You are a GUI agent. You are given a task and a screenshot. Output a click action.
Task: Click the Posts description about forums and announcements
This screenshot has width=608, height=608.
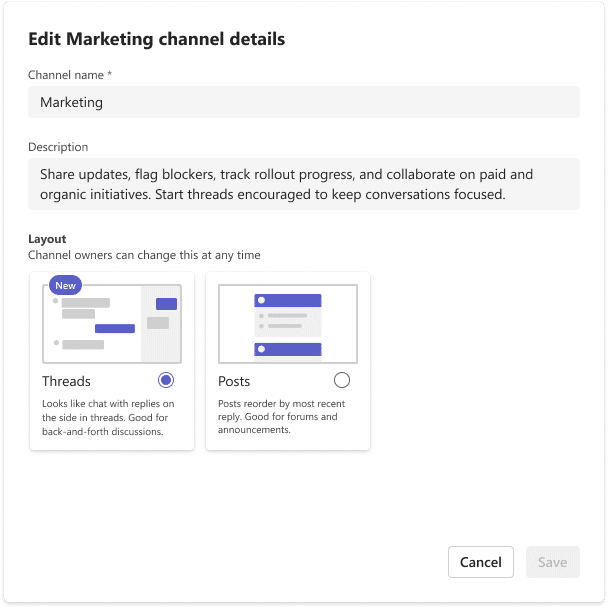(282, 417)
